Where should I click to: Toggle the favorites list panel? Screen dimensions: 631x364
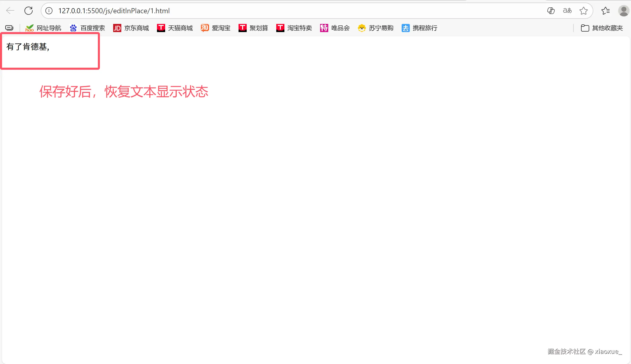point(606,11)
